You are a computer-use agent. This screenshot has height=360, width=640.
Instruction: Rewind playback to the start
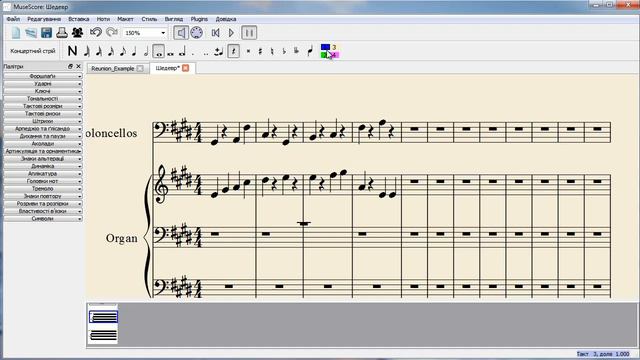[x=216, y=33]
